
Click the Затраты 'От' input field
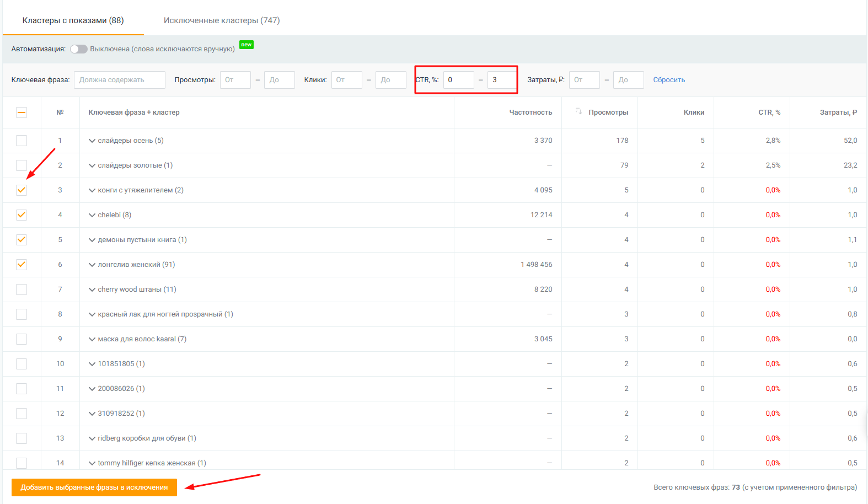[x=584, y=80]
